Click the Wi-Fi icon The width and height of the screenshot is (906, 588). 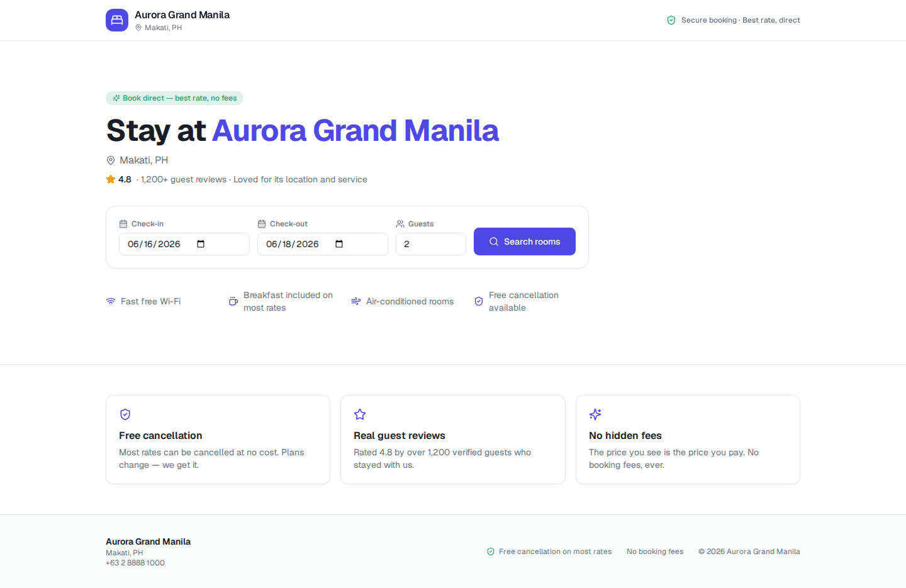[111, 301]
